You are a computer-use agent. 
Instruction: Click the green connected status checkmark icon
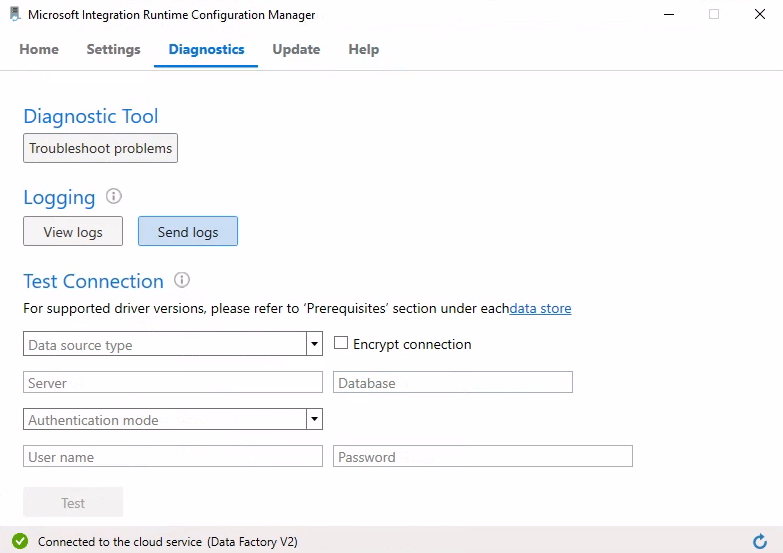[x=20, y=541]
